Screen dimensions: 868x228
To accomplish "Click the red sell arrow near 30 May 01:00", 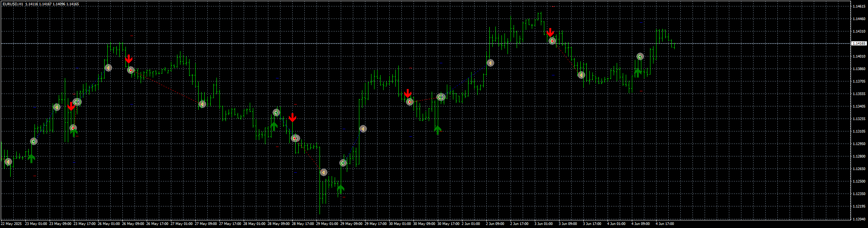I will pos(407,94).
